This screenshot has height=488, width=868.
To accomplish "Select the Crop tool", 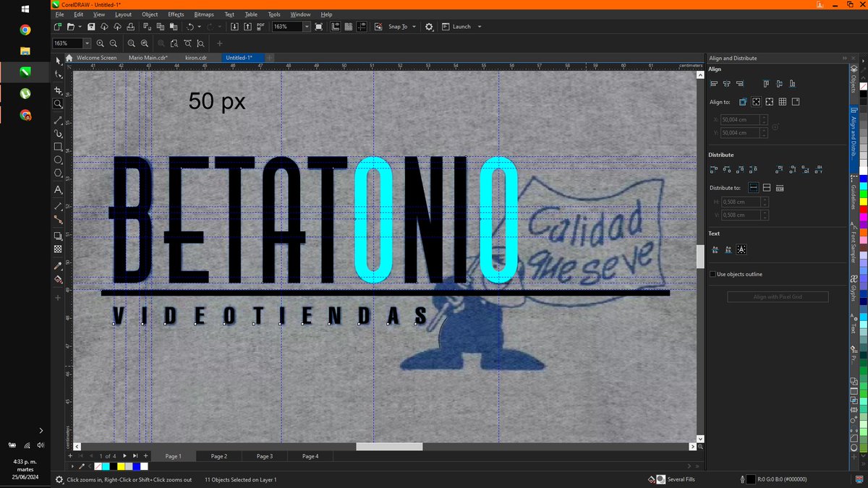I will 59,90.
